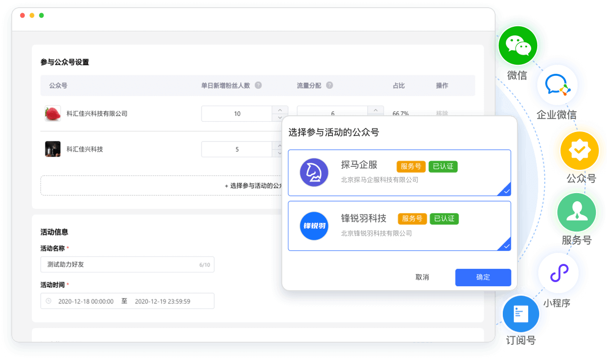Toggle the 探马企服 account selection card
The image size is (607, 364).
coord(400,173)
